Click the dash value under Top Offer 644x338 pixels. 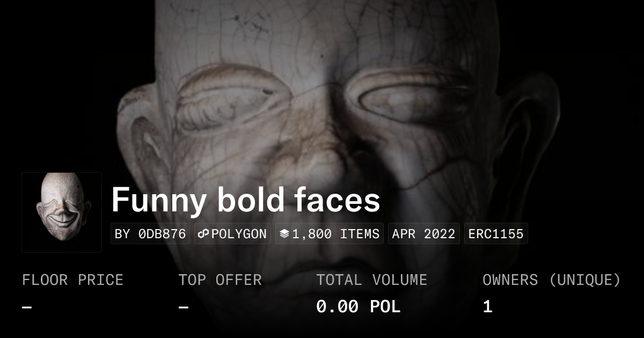coord(184,307)
